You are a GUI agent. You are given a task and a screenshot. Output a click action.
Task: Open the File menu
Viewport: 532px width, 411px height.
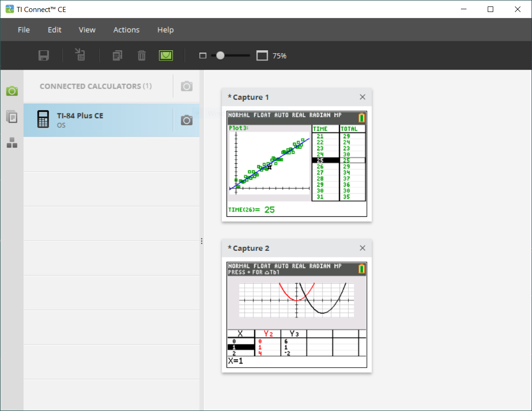[x=24, y=30]
